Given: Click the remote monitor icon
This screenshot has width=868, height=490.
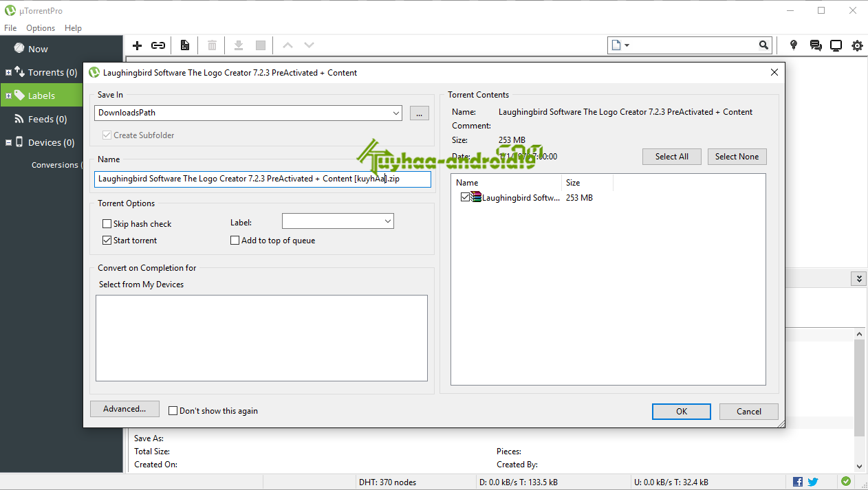Looking at the screenshot, I should [x=836, y=45].
